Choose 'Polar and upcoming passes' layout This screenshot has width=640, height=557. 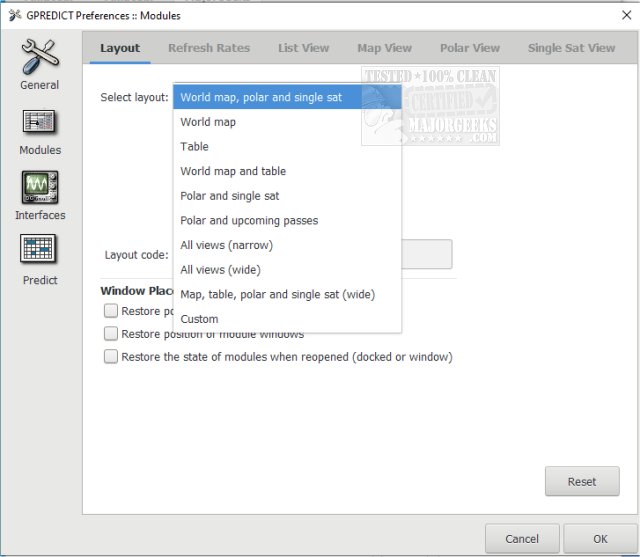pos(287,220)
